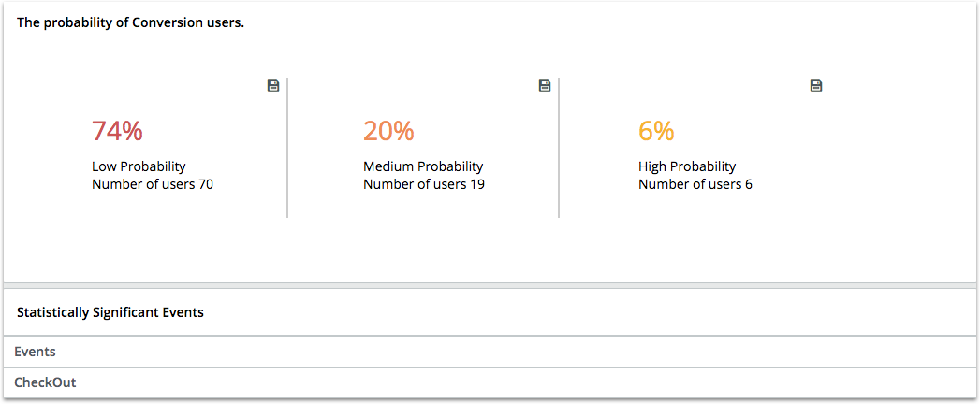Click the Statistically Significant Events title
The height and width of the screenshot is (404, 980).
pos(110,312)
